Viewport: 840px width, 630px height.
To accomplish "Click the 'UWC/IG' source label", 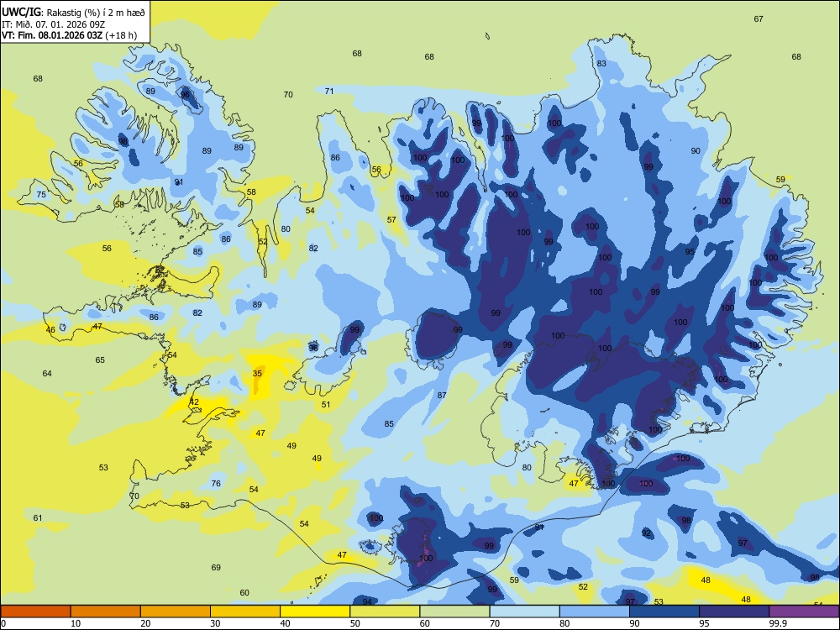I will tap(21, 12).
